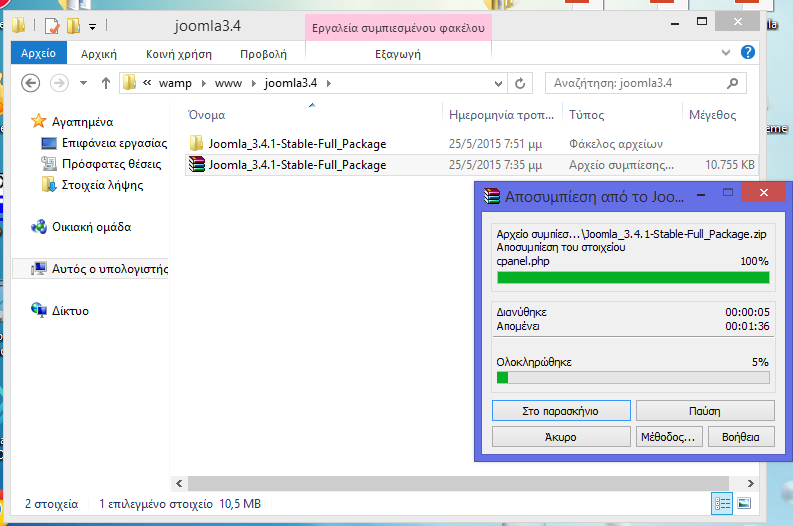Select Αγαπημένα in navigation pane
793x526 pixels.
pyautogui.click(x=82, y=122)
